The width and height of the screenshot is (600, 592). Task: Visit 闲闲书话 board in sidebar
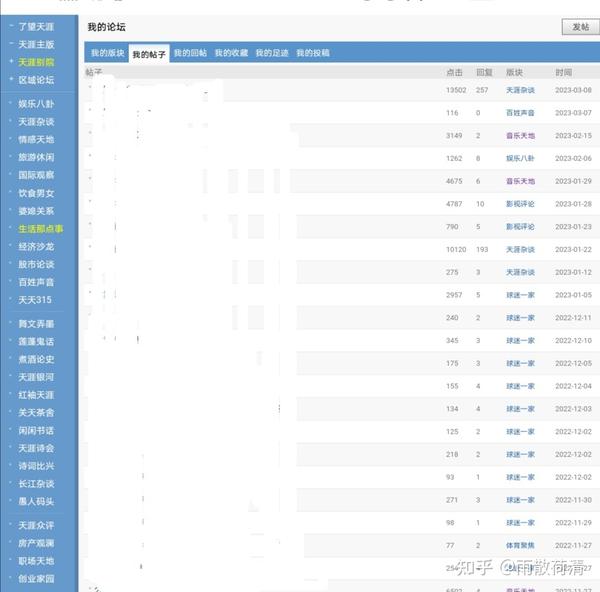point(36,431)
